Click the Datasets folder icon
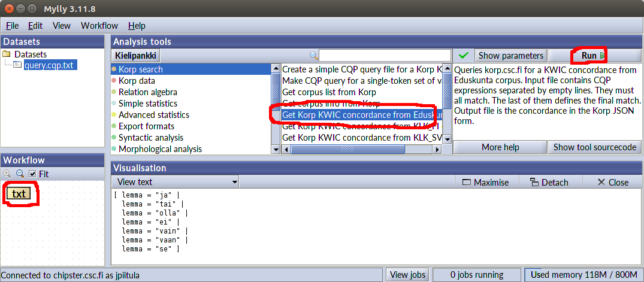This screenshot has height=282, width=644. click(7, 54)
